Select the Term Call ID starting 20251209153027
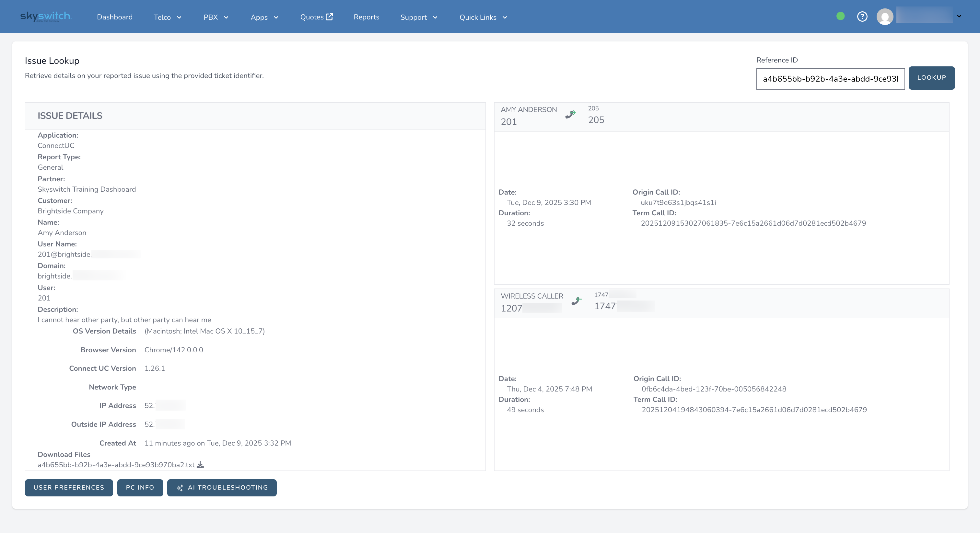980x533 pixels. point(753,223)
